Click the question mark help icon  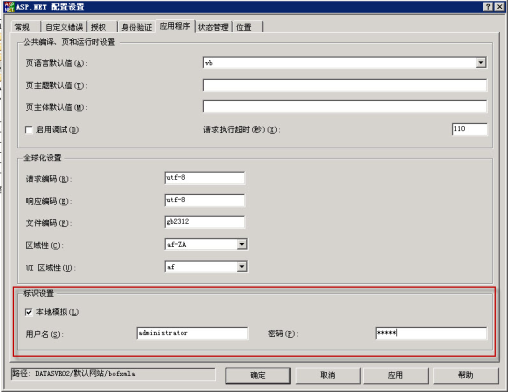pyautogui.click(x=488, y=7)
